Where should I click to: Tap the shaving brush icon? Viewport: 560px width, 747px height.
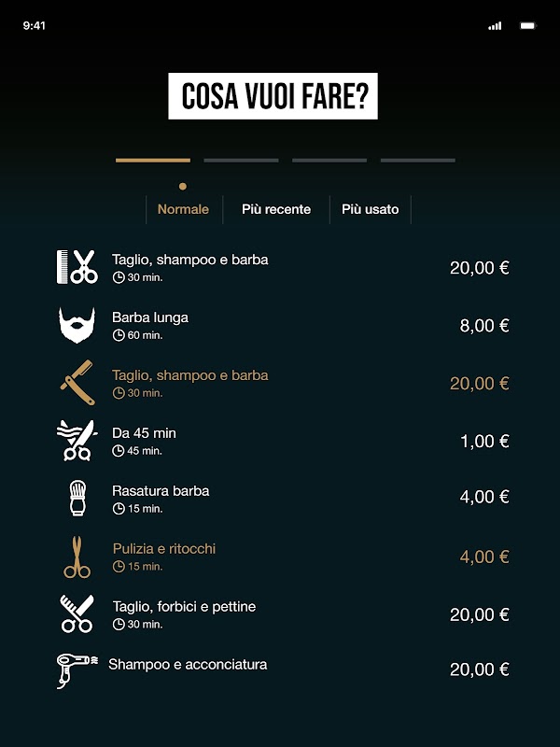[77, 498]
